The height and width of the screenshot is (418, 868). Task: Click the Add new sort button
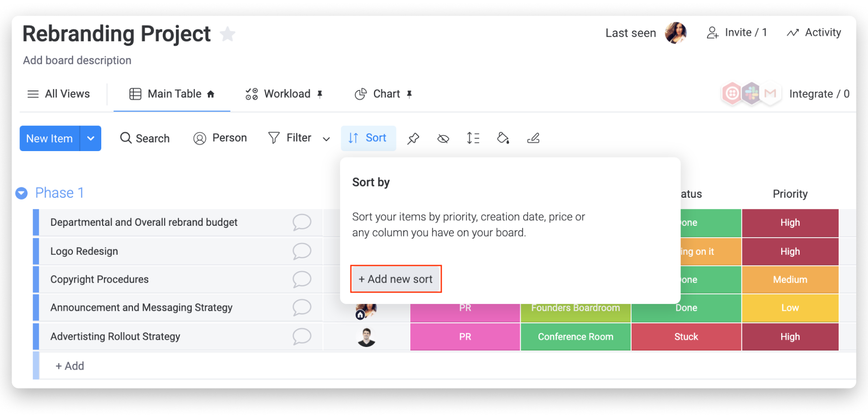click(396, 279)
